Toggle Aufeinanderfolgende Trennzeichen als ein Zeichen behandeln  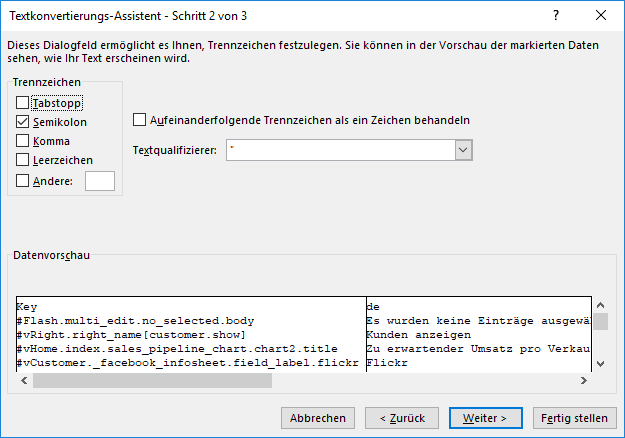coord(140,120)
